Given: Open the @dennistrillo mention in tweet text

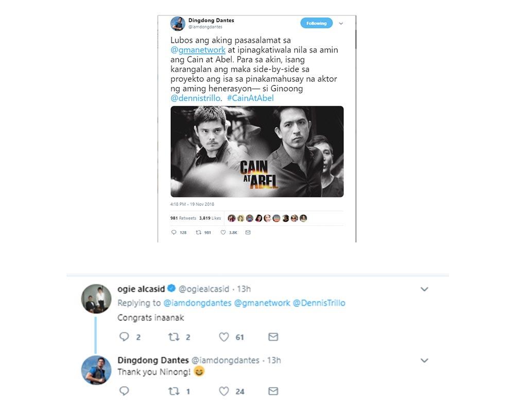Looking at the screenshot, I should 196,98.
